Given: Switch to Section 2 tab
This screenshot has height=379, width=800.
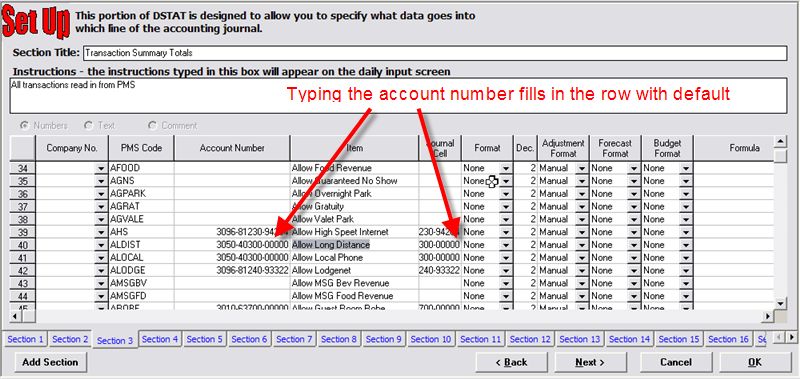Looking at the screenshot, I should pos(70,339).
